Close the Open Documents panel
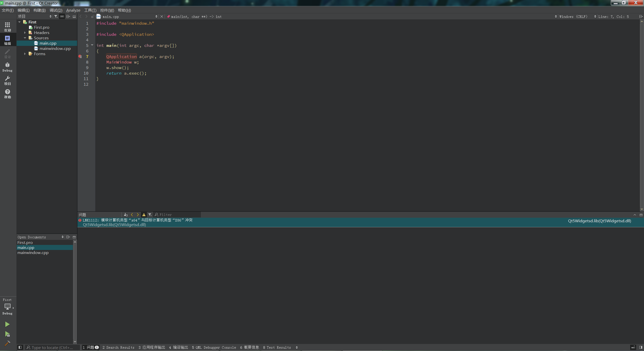This screenshot has width=644, height=351. (x=74, y=237)
